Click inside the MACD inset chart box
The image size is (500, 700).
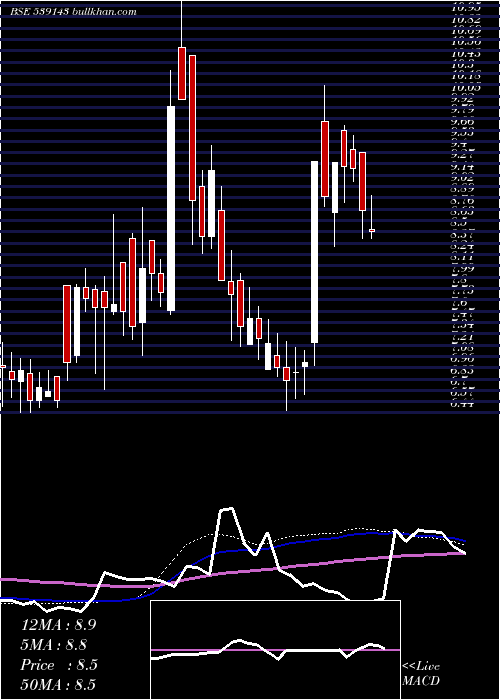(275, 650)
